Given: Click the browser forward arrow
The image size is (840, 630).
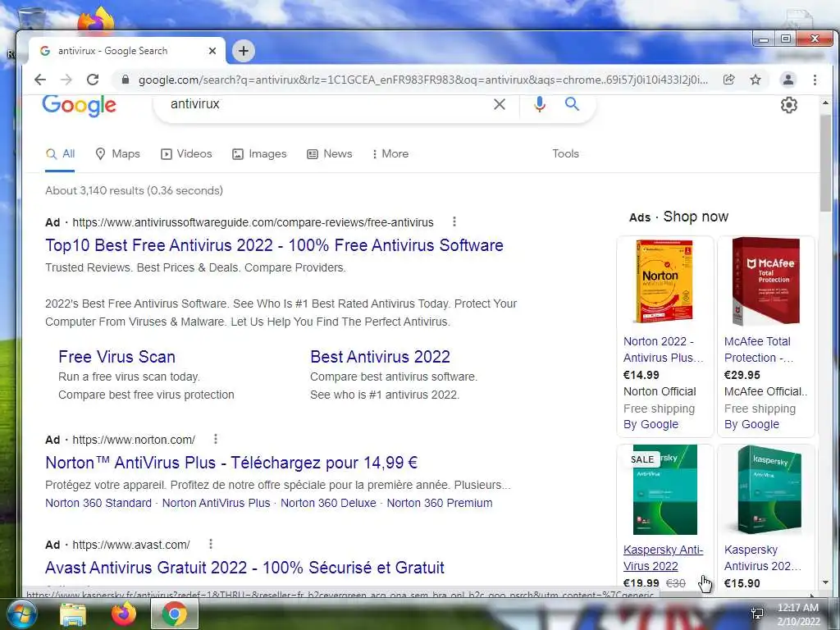Looking at the screenshot, I should 66,80.
